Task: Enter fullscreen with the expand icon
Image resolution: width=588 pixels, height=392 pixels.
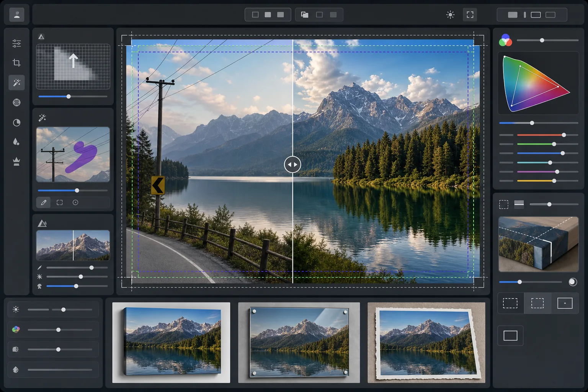Action: coord(470,15)
